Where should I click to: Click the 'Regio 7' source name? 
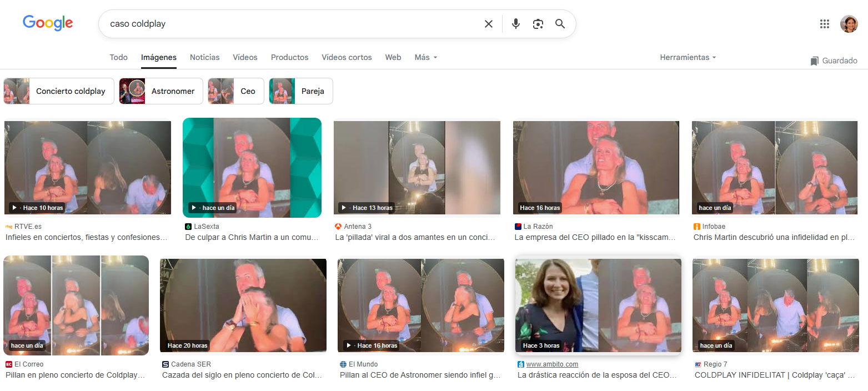(715, 364)
